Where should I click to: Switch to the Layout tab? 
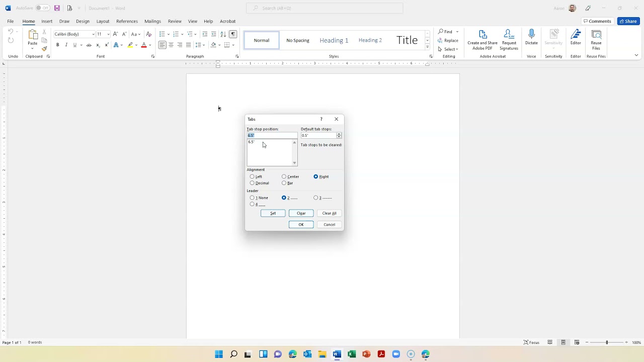(103, 21)
